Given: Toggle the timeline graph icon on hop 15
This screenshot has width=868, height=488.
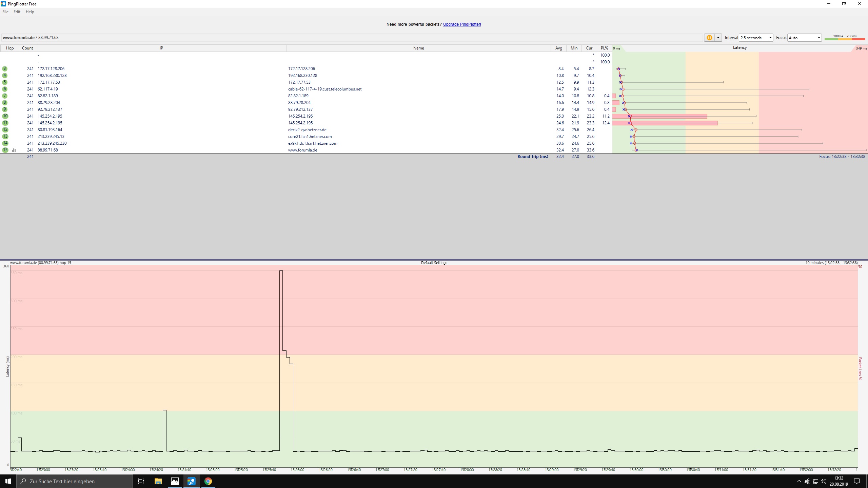Looking at the screenshot, I should [14, 150].
